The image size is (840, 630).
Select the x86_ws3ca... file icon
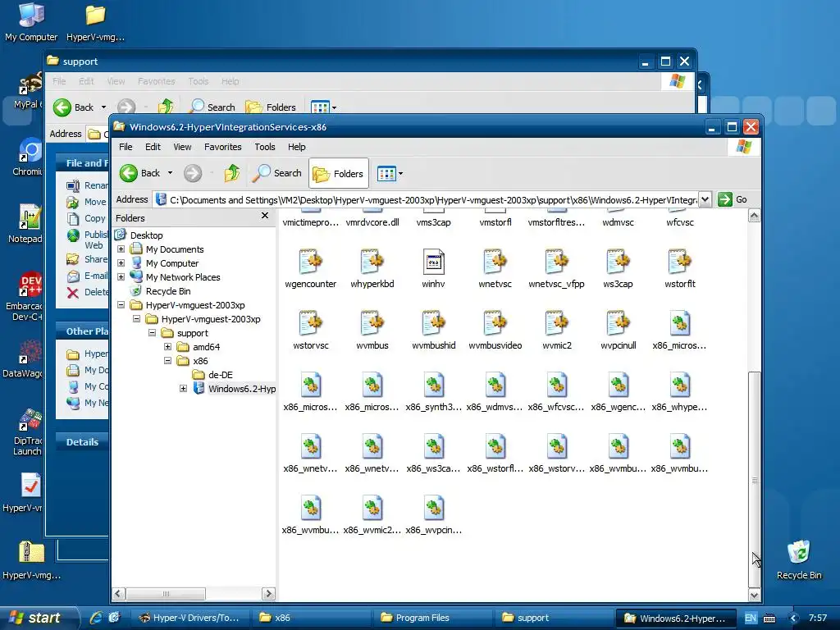433,447
